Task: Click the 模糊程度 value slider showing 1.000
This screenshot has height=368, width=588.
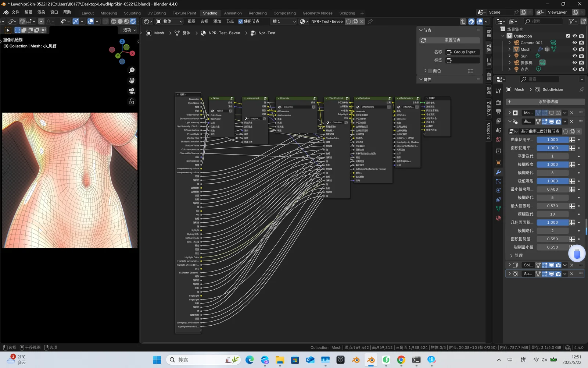Action: coord(552,164)
